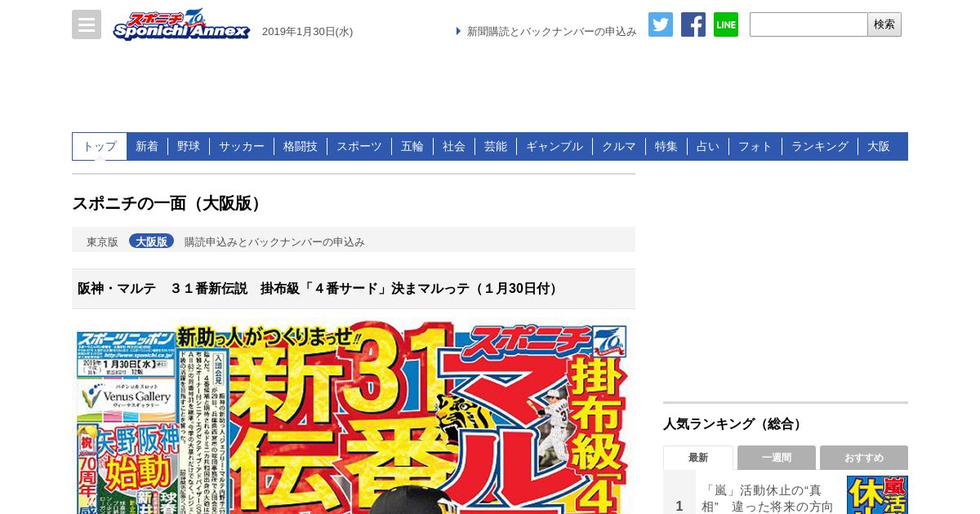980x514 pixels.
Task: Open the 野球 navigation item
Action: click(189, 146)
